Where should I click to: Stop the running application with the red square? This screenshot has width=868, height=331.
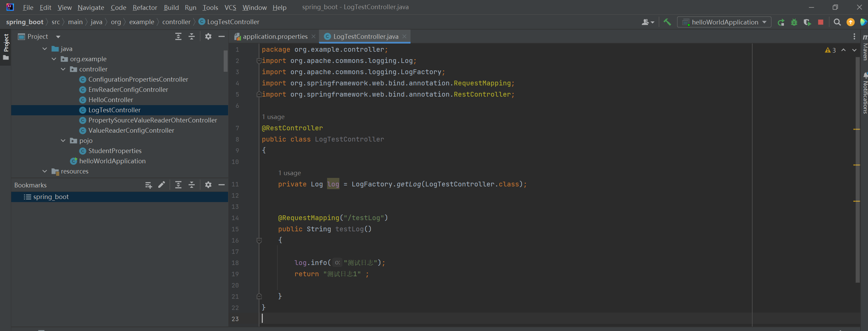pyautogui.click(x=821, y=22)
